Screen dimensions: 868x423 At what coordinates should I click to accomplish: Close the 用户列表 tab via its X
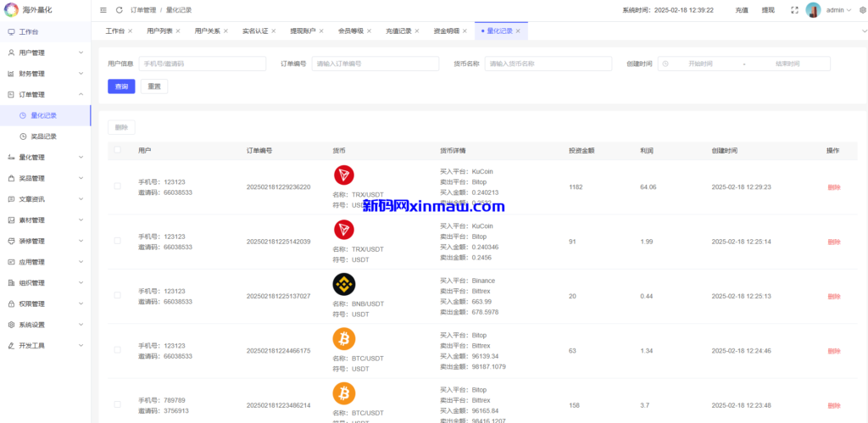pos(178,31)
